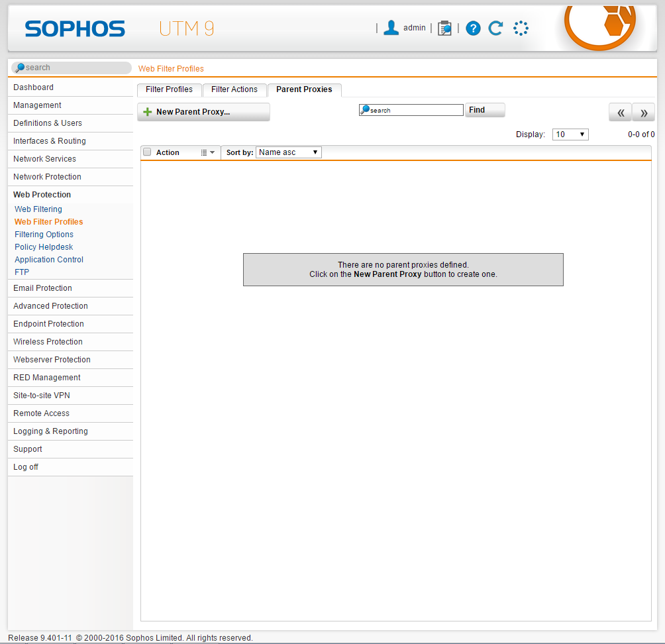Screen dimensions: 665x644
Task: Expand the Management menu
Action: coord(70,105)
